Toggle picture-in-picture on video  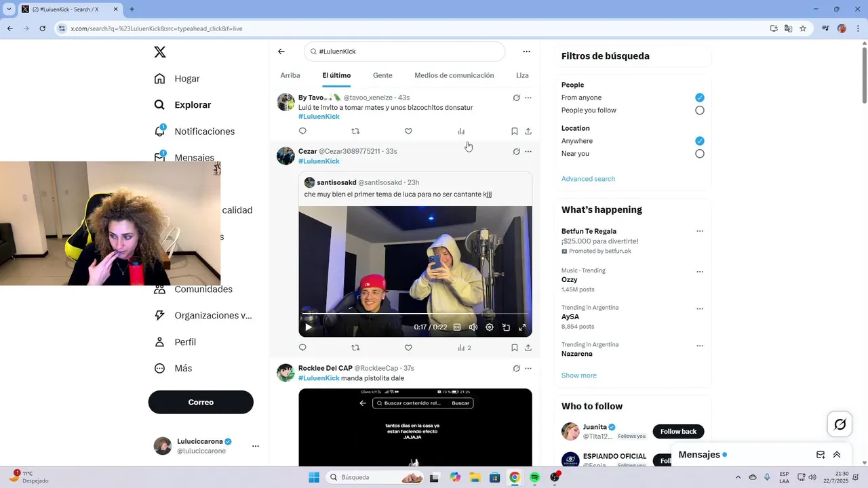click(506, 327)
